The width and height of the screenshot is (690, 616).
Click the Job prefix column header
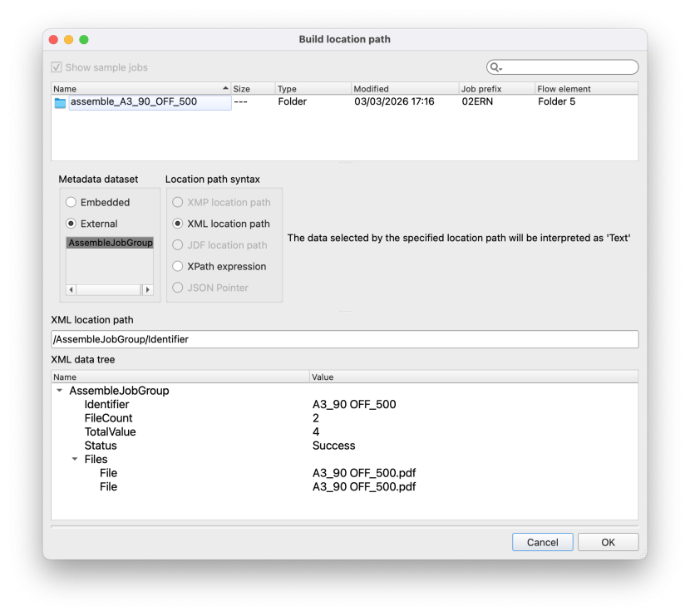[x=495, y=89]
